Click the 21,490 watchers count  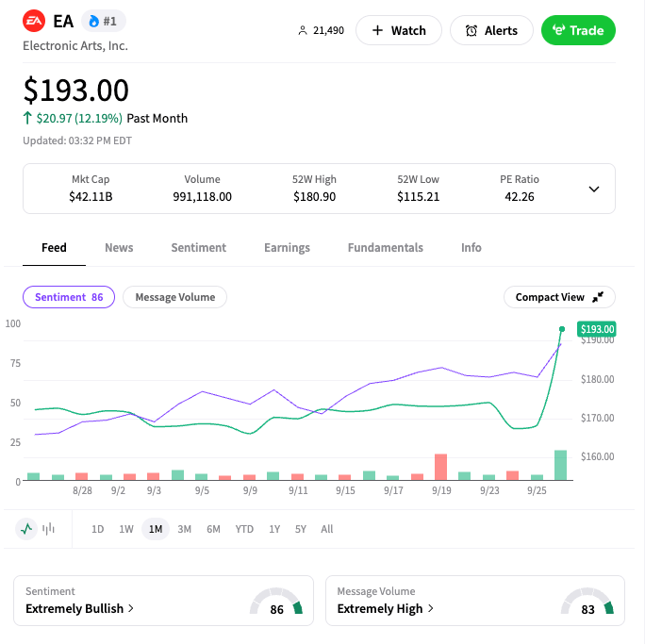328,30
